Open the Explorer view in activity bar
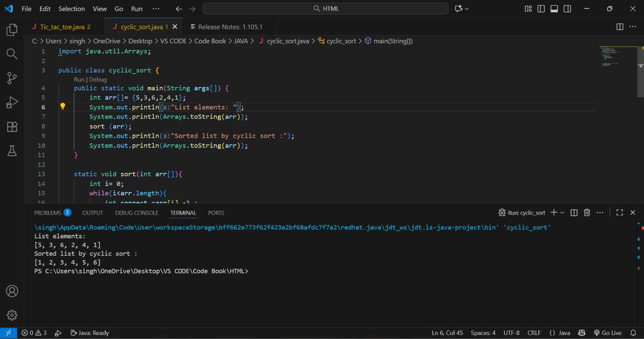This screenshot has width=644, height=339. (12, 30)
